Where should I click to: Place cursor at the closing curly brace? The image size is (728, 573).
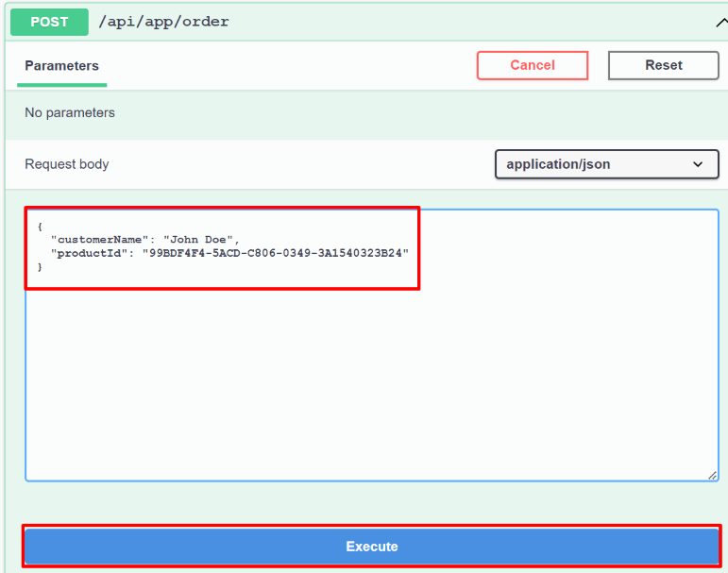tap(40, 267)
